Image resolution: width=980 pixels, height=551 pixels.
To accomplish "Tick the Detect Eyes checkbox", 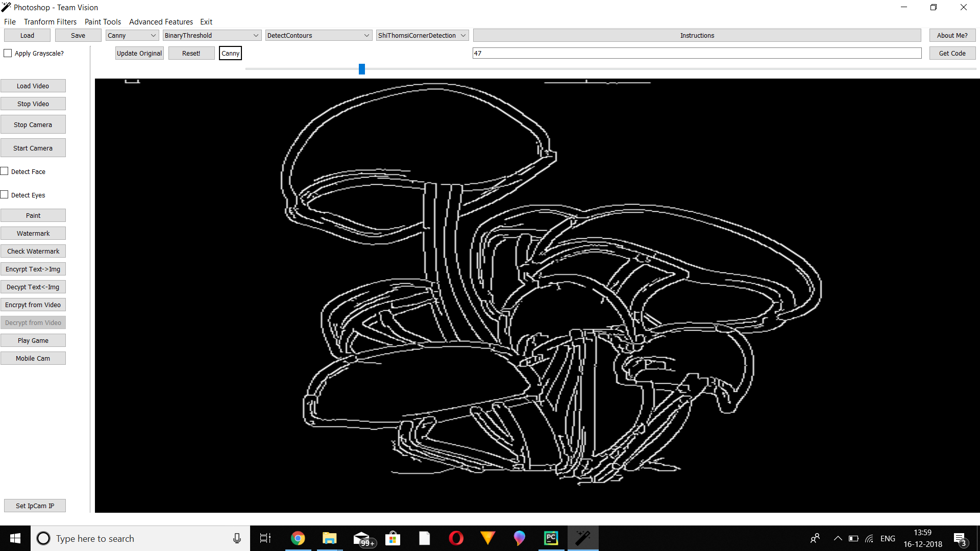I will pos(5,195).
